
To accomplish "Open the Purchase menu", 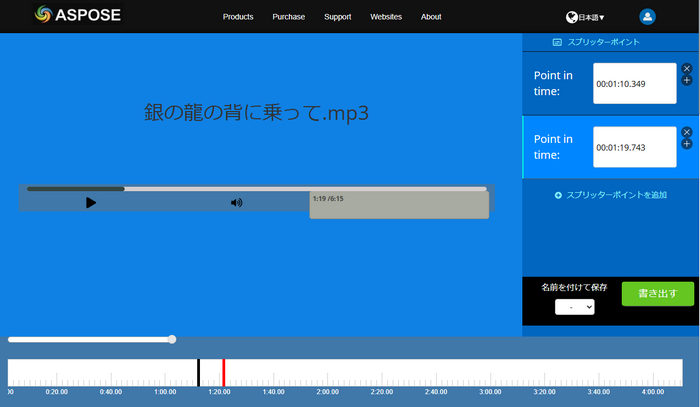I will (x=289, y=17).
